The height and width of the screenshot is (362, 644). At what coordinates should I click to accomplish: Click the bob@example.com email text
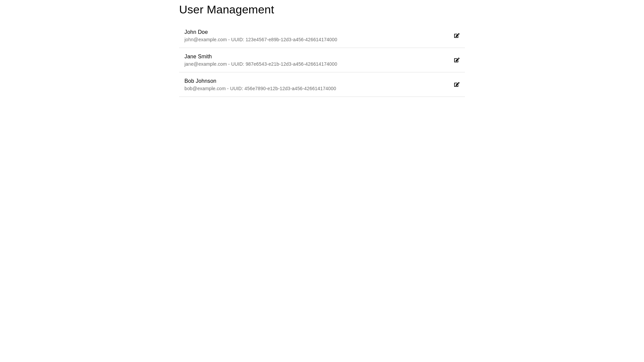click(205, 88)
